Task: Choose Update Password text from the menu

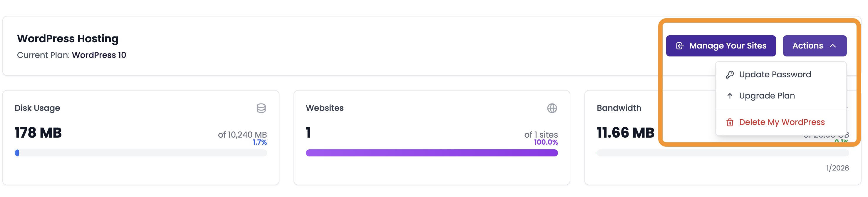Action: (x=775, y=75)
